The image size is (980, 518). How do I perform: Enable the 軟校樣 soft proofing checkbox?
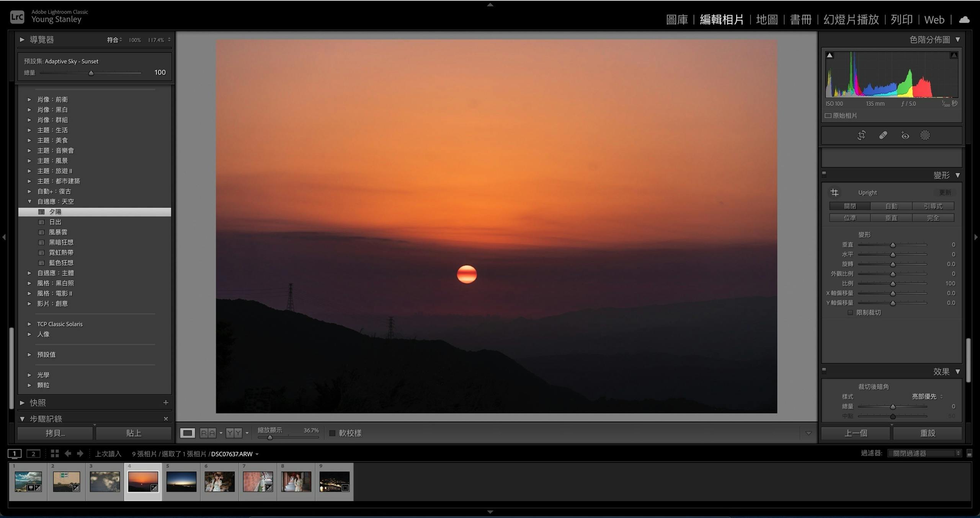click(x=332, y=433)
